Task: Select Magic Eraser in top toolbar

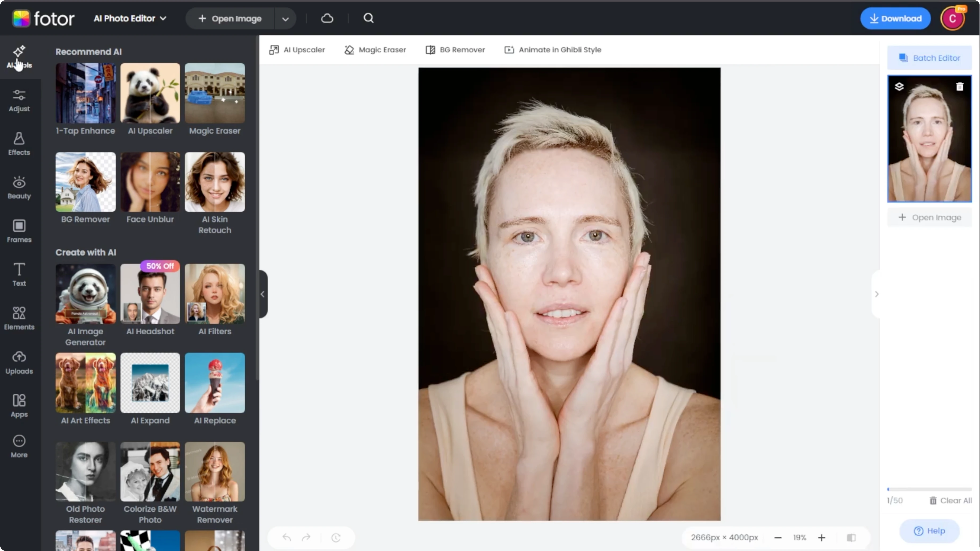Action: (375, 50)
